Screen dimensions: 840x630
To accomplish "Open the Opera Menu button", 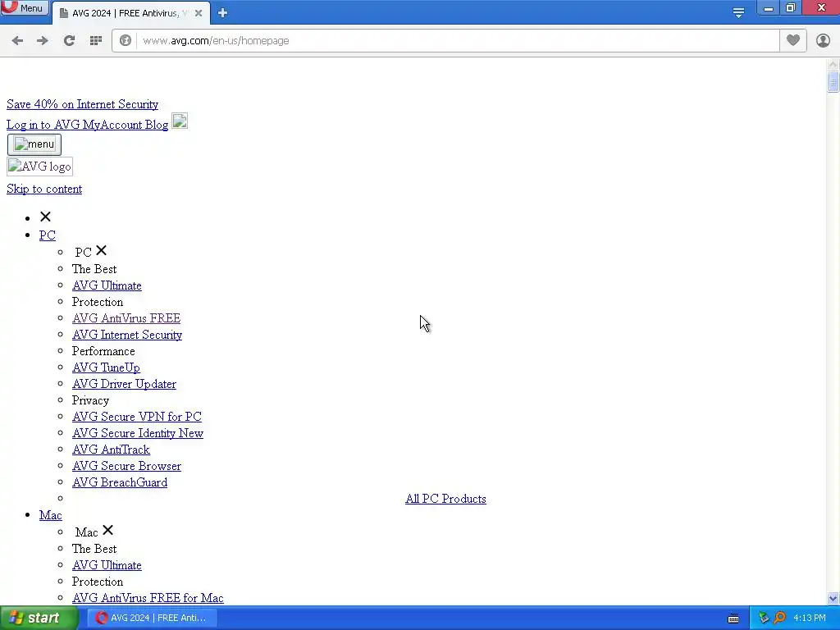I will [x=25, y=8].
